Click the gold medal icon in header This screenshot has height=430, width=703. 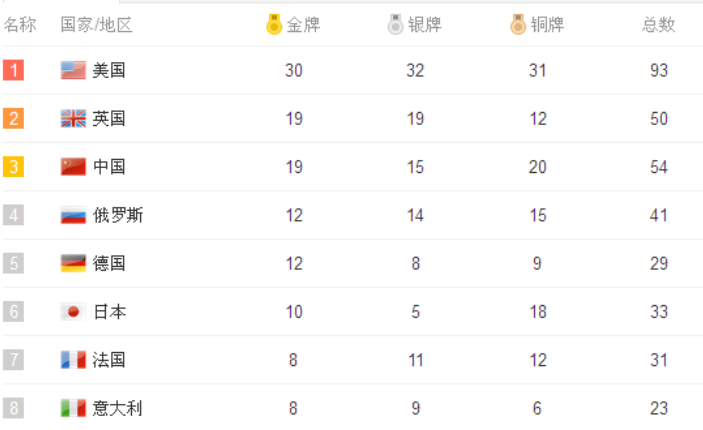point(274,25)
